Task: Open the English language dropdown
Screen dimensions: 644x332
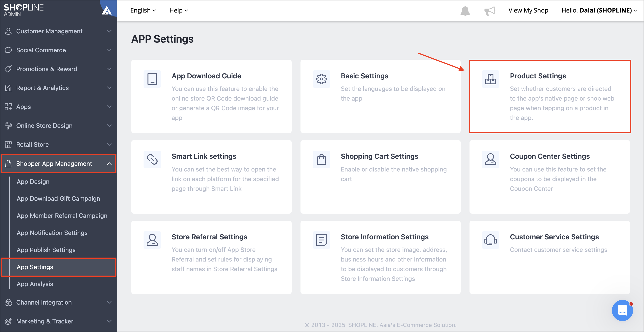Action: coord(143,10)
